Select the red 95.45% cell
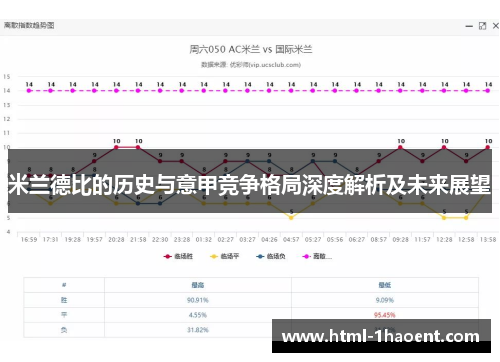The height and width of the screenshot is (362, 500). tap(385, 315)
